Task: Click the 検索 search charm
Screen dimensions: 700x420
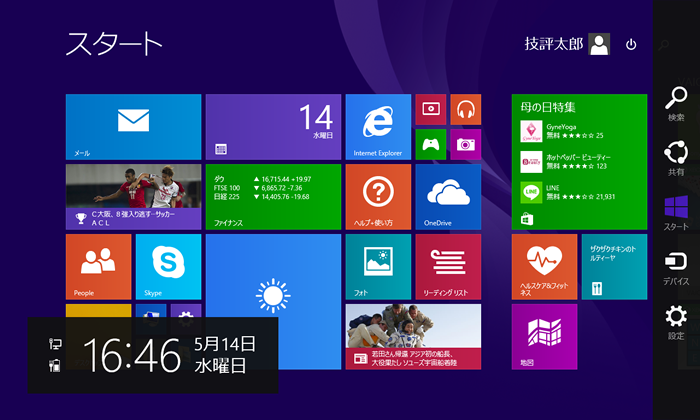Action: point(676,104)
